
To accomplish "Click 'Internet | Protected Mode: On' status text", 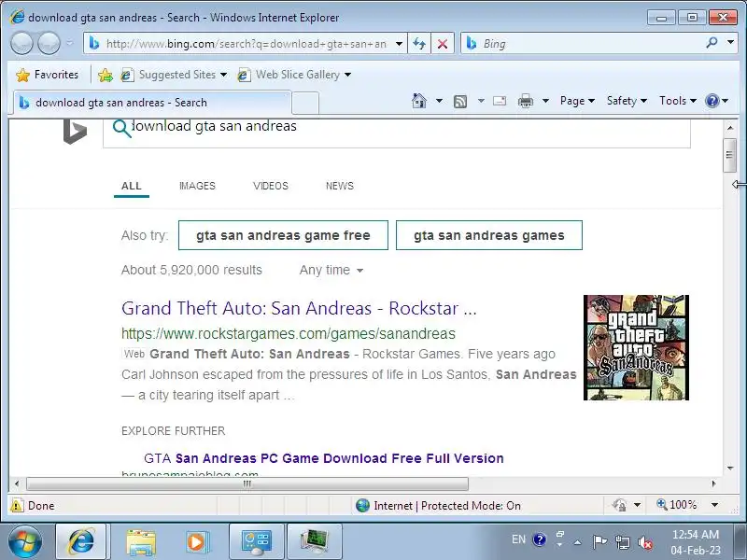I will 447,505.
